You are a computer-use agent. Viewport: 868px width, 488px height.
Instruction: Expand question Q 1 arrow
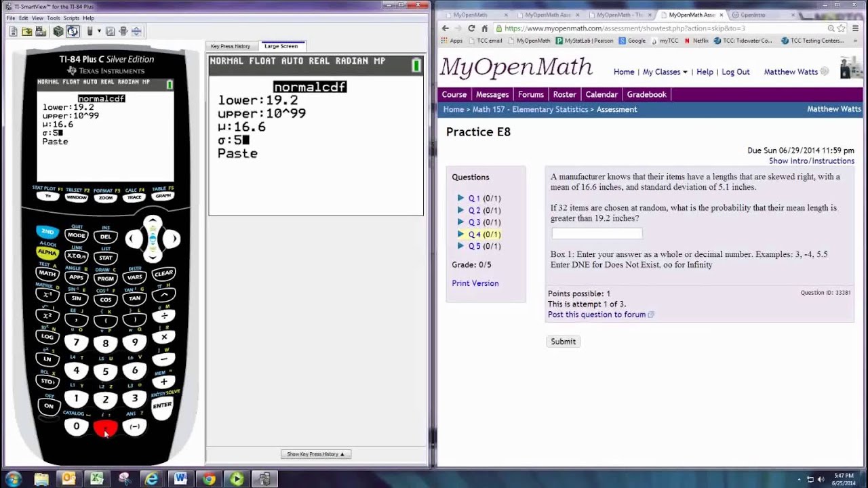tap(460, 198)
